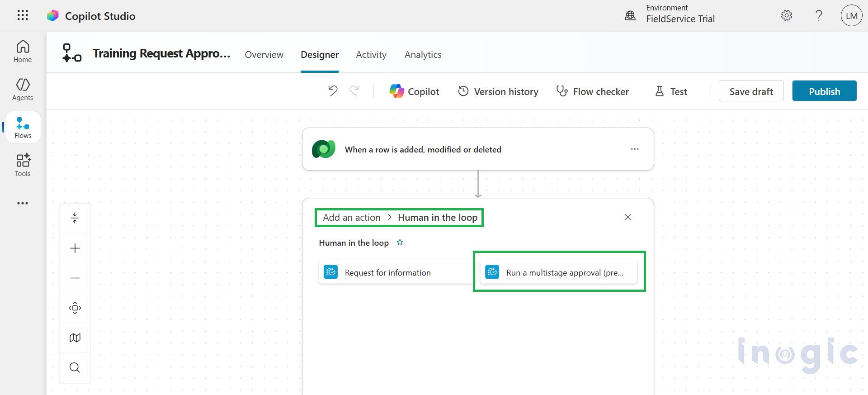Click the Training Request Appro... flow title
This screenshot has height=395, width=868.
pyautogui.click(x=161, y=53)
